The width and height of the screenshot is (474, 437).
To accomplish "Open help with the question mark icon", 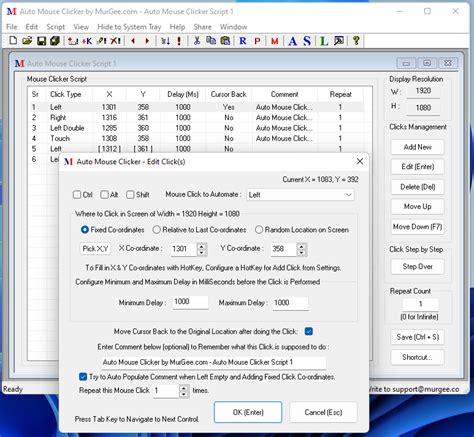I will coord(356,41).
